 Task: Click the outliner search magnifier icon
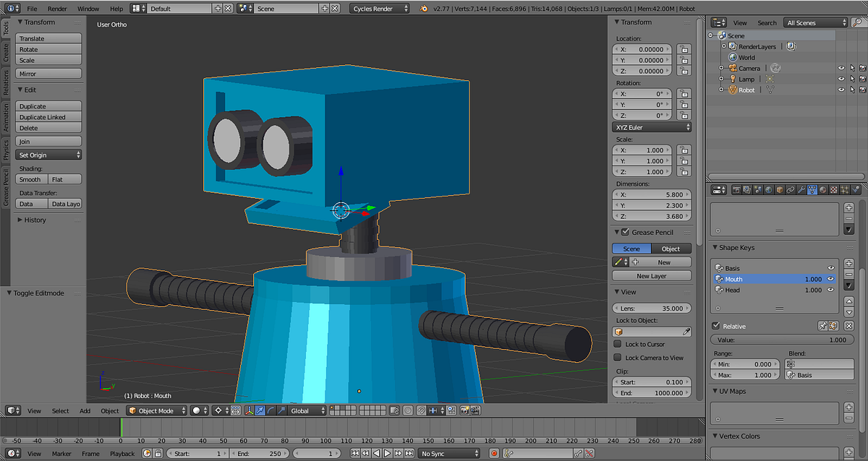[x=856, y=22]
